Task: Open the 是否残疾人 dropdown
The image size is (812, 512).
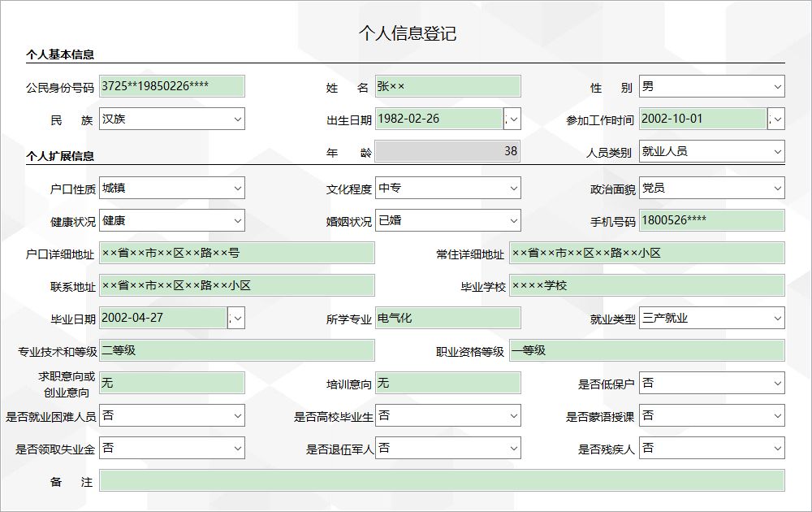Action: (711, 448)
